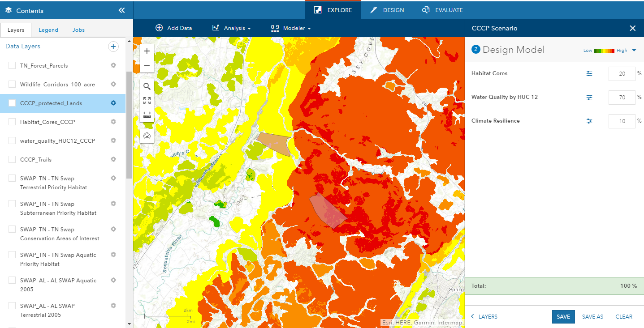
Task: Open the Modeler dropdown menu
Action: [x=291, y=28]
